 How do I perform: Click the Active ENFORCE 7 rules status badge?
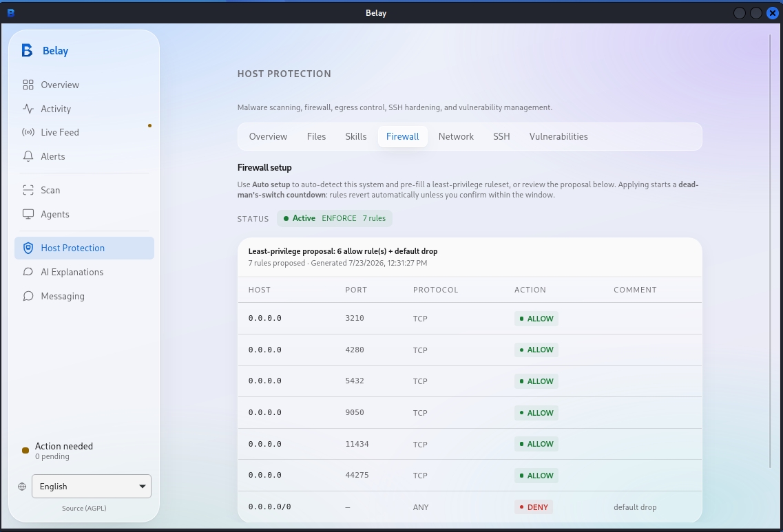tap(335, 218)
